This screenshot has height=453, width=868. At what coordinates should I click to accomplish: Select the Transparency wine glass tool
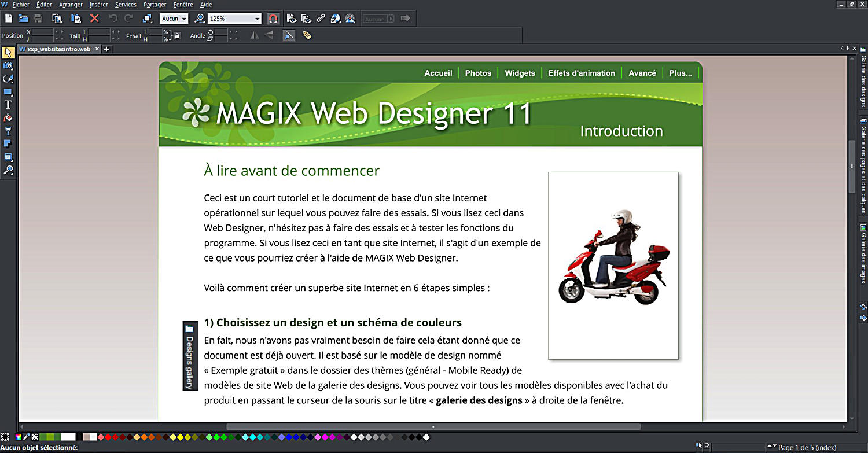(8, 131)
